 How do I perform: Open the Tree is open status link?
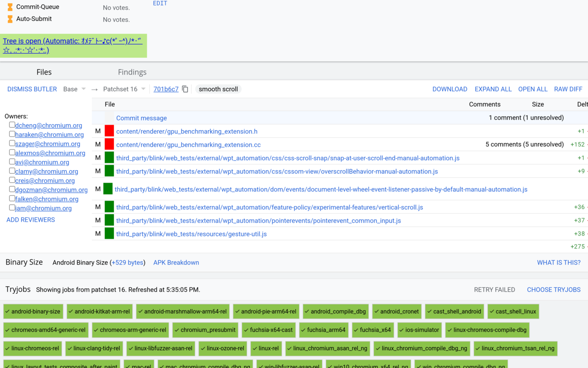coord(73,46)
